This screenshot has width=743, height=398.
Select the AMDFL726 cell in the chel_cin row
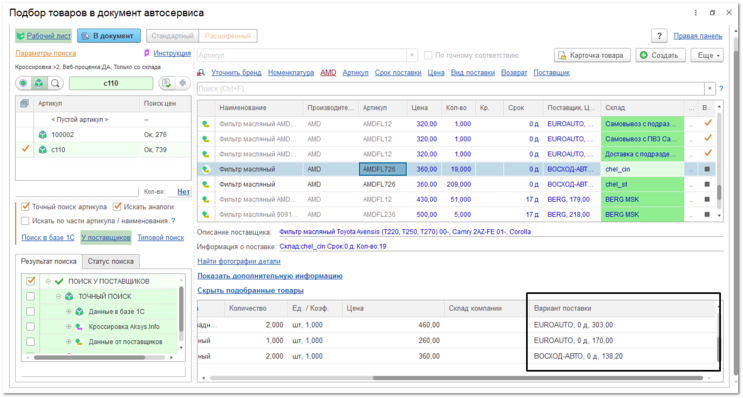pyautogui.click(x=382, y=169)
